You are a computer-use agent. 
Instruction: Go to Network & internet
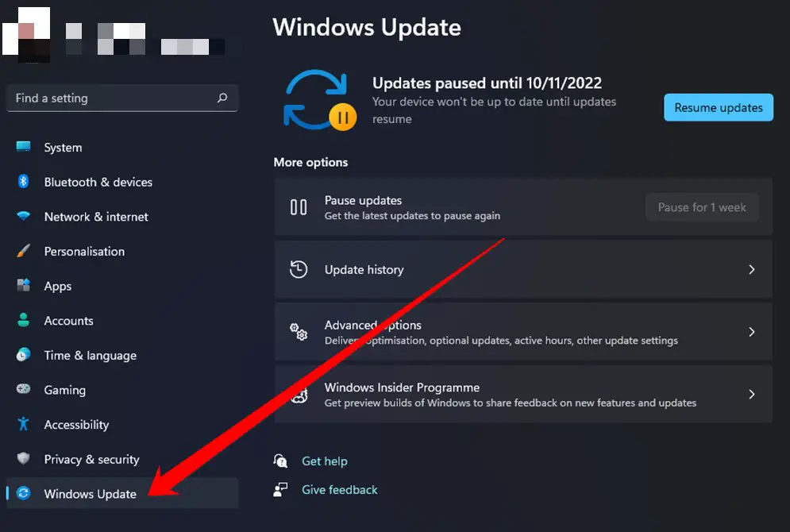coord(122,217)
